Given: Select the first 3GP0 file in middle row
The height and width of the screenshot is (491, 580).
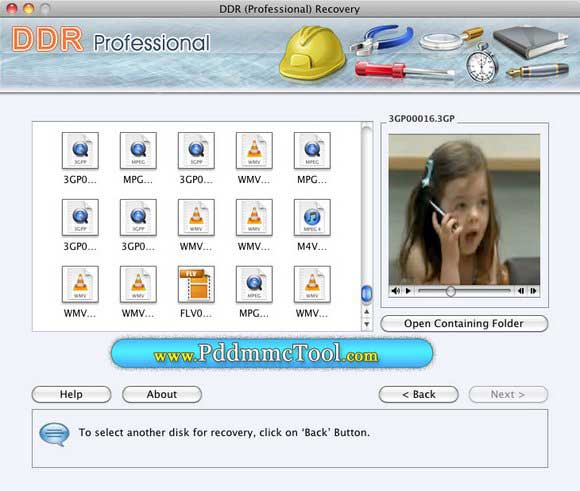Looking at the screenshot, I should pyautogui.click(x=80, y=218).
